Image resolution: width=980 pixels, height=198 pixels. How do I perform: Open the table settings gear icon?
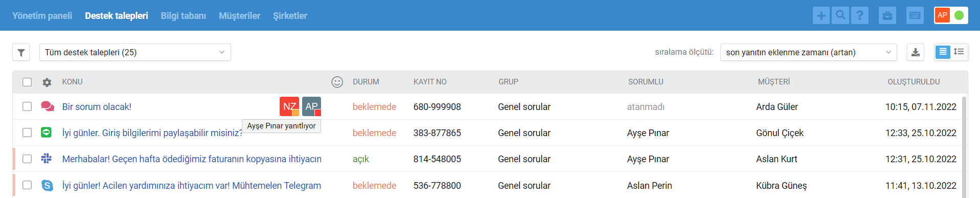click(x=47, y=82)
